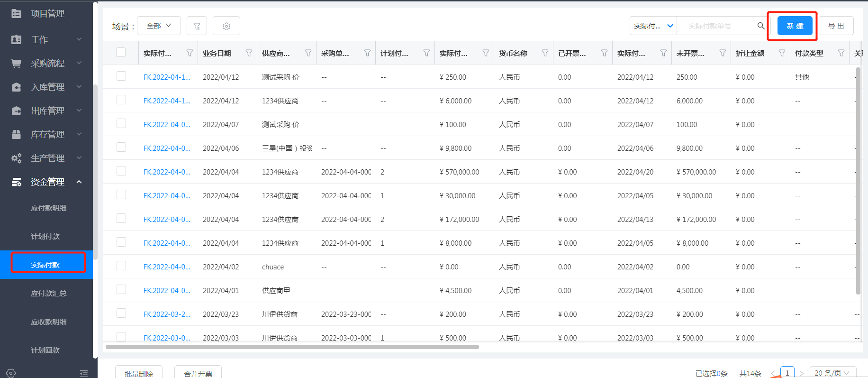Check the row for supplier 供应商甲
Viewport: 868px width, 378px height.
coord(121,289)
